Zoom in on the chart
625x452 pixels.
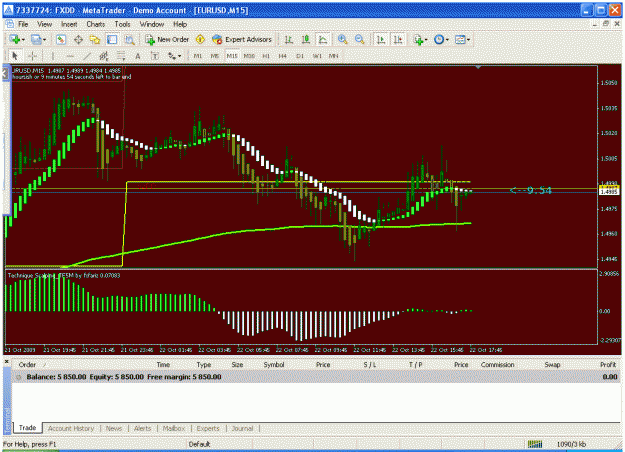[x=342, y=39]
